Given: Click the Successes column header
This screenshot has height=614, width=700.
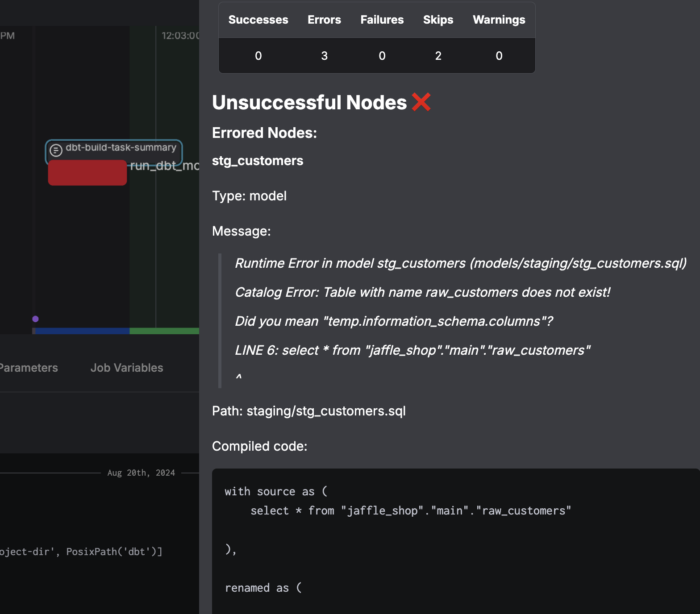Looking at the screenshot, I should click(x=258, y=20).
